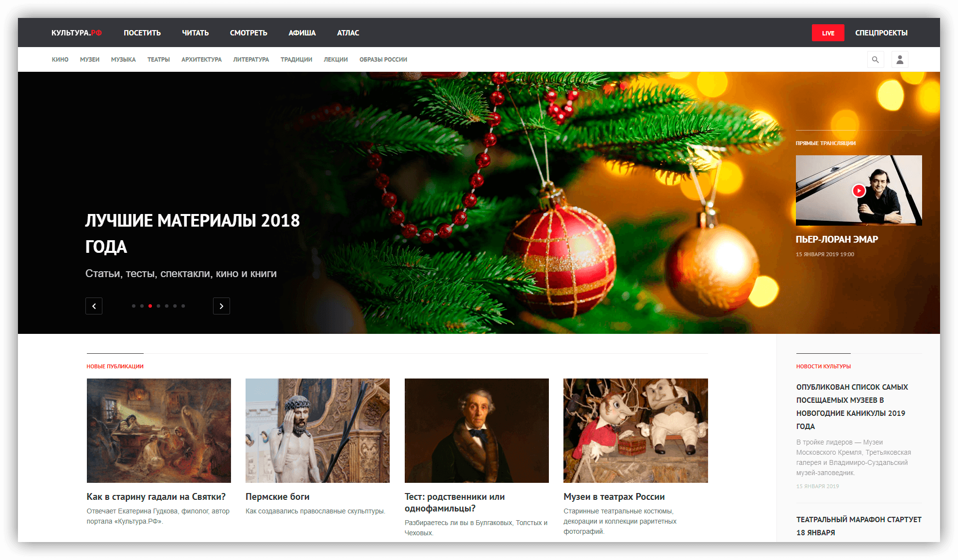Go to the Музыка category
The image size is (958, 560).
[123, 60]
